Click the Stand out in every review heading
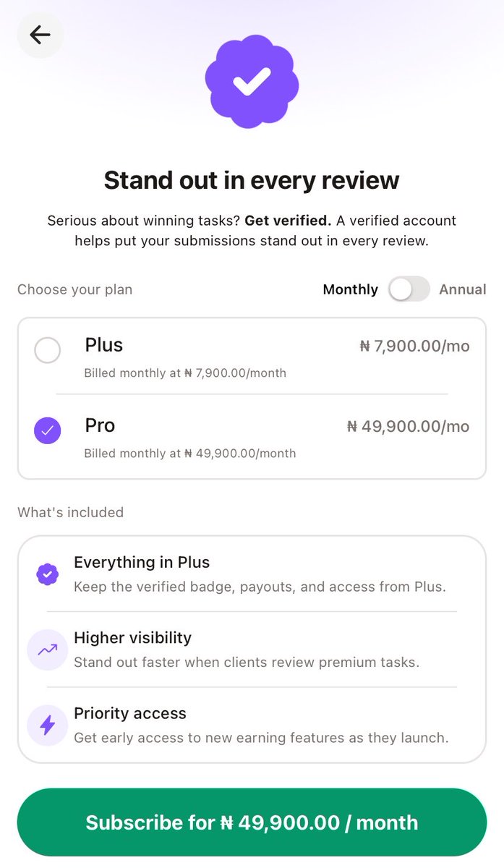 point(252,179)
